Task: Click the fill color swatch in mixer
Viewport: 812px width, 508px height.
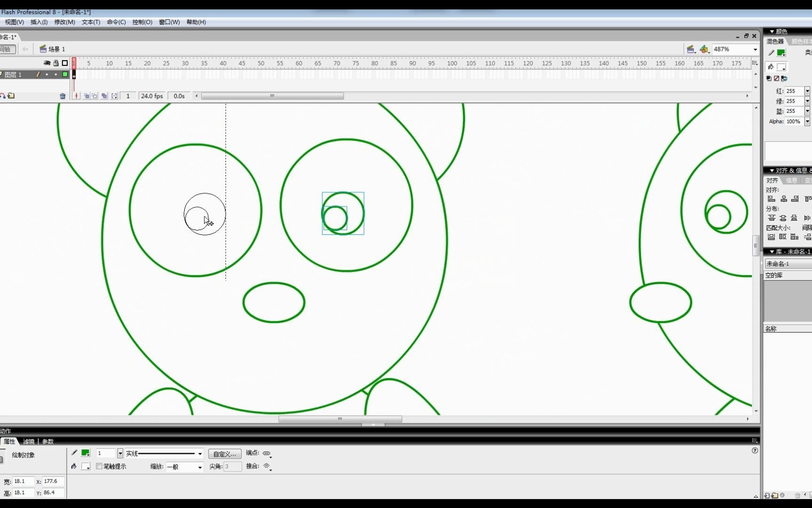Action: (781, 67)
